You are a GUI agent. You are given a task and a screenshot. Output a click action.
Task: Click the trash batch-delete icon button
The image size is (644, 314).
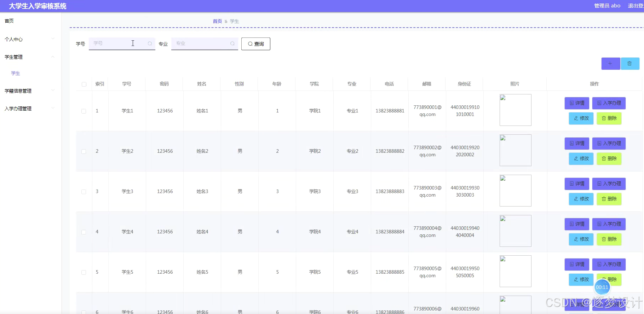[630, 64]
